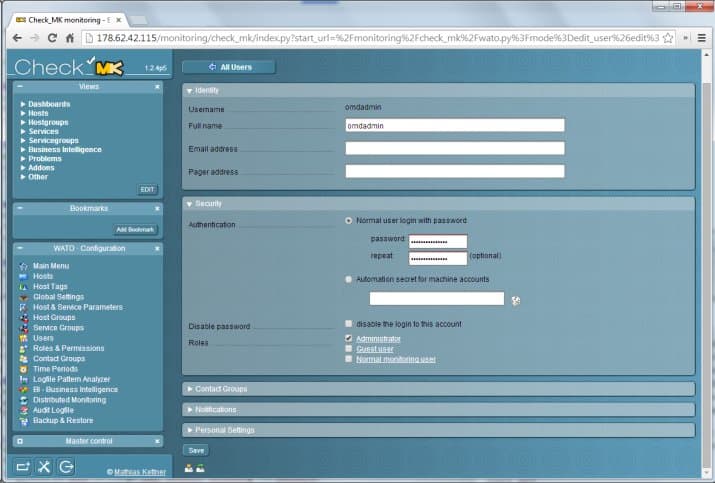Open sidebar configuration wrench icon
Viewport: 715px width, 483px height.
tap(44, 467)
